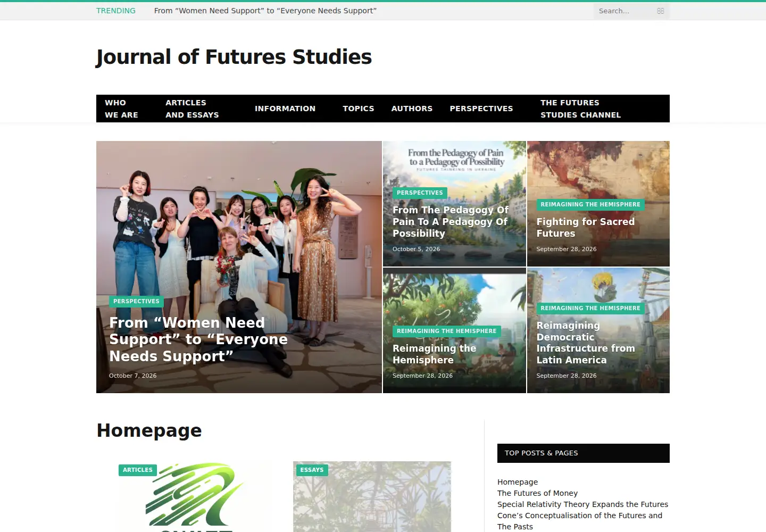Open the Information menu
This screenshot has height=532, width=766.
285,109
